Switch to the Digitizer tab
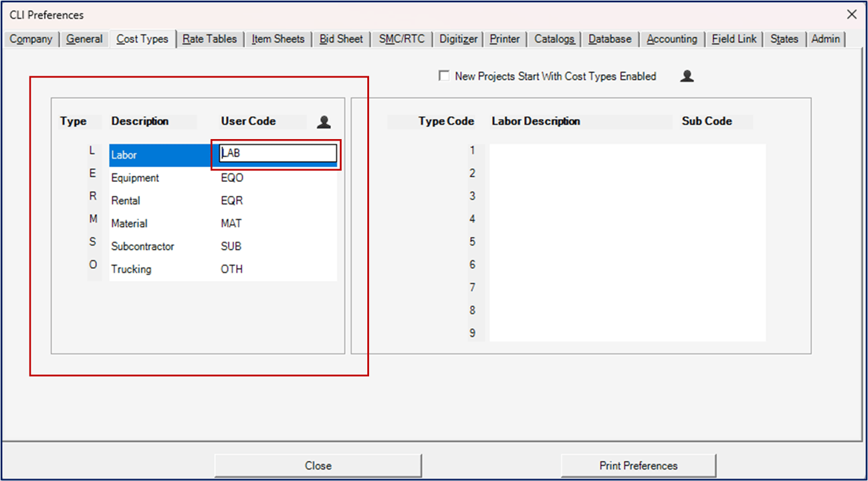Screen dimensions: 868x481 457,39
